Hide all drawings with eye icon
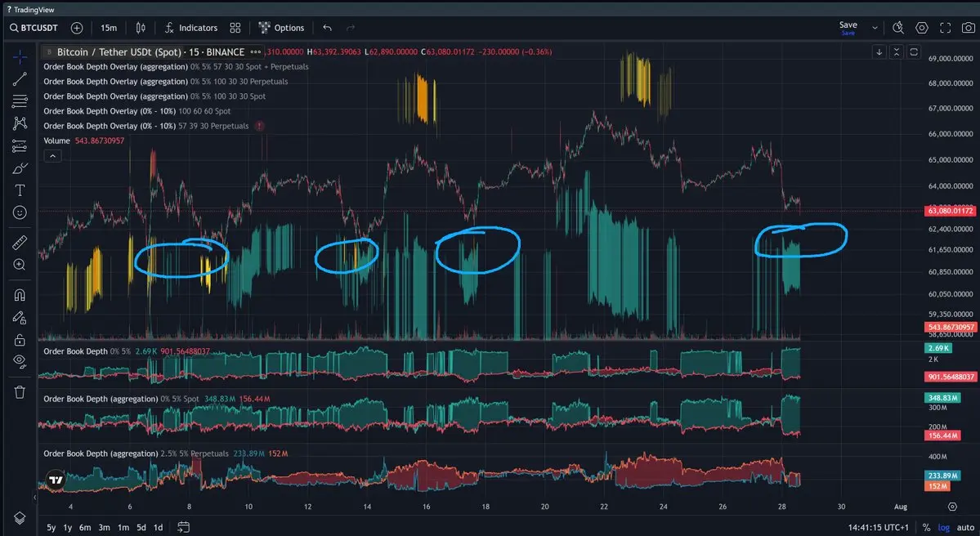The width and height of the screenshot is (980, 536). point(20,362)
